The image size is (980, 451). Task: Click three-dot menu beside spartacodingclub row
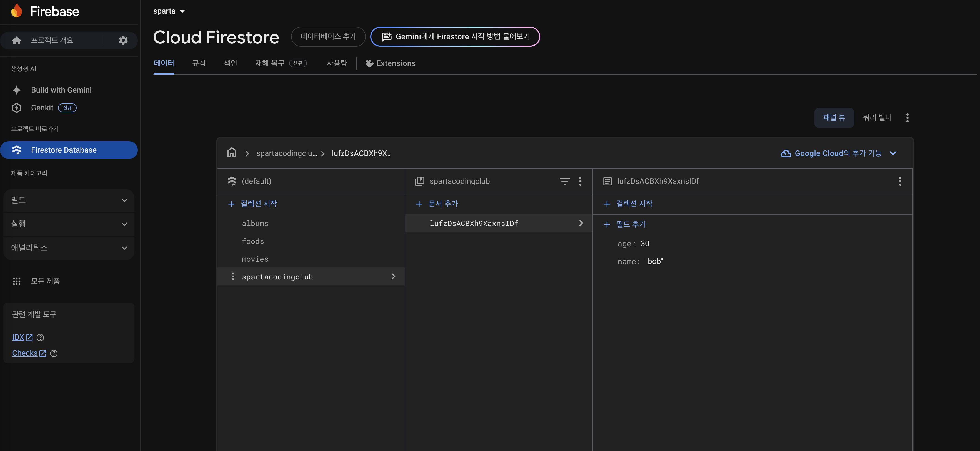[x=233, y=277]
